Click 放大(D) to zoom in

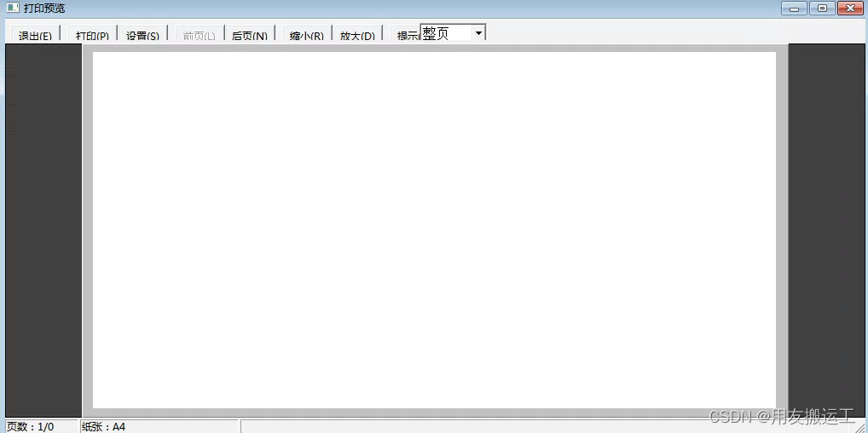[357, 34]
